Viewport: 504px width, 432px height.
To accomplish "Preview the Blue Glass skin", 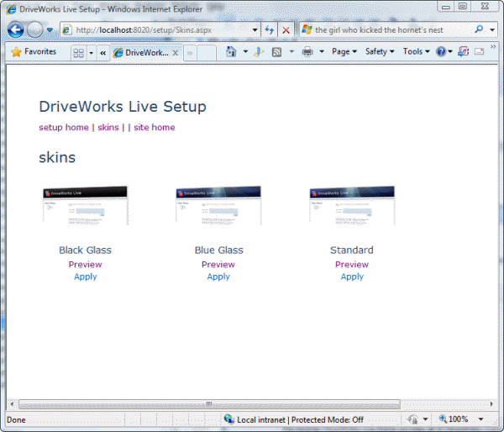I will (218, 265).
